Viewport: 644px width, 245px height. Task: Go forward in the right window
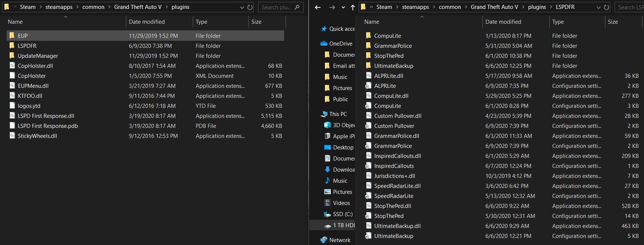coord(332,7)
